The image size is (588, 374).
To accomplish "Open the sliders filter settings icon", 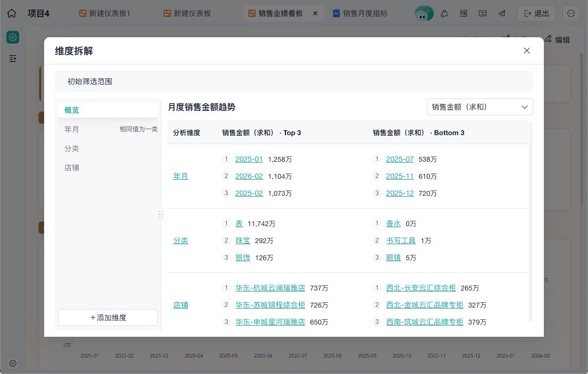I will [x=483, y=13].
